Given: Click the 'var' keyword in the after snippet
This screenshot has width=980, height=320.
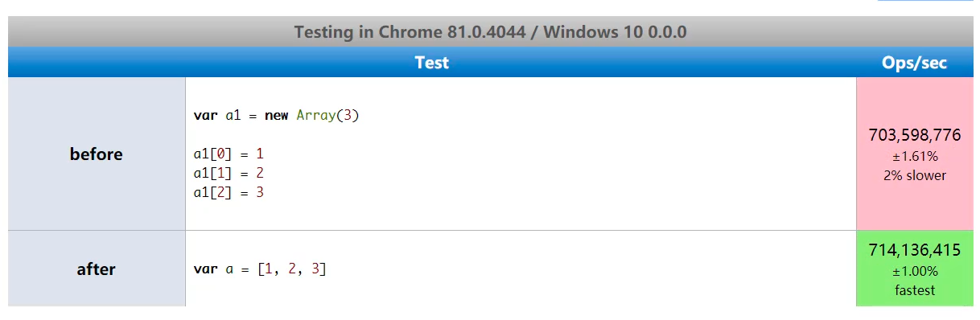Looking at the screenshot, I should tap(205, 269).
